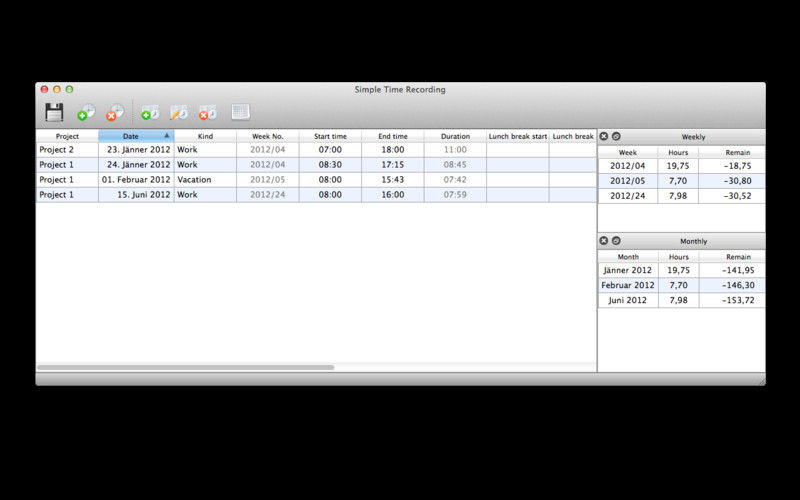This screenshot has height=500, width=800.
Task: Sort Monthly panel by Remain header
Action: click(x=732, y=257)
